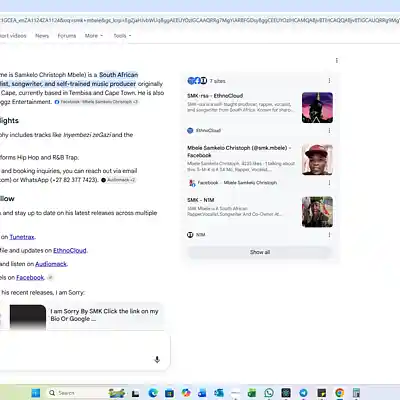
Task: Open Microsoft Store from the taskbar
Action: coord(170,393)
